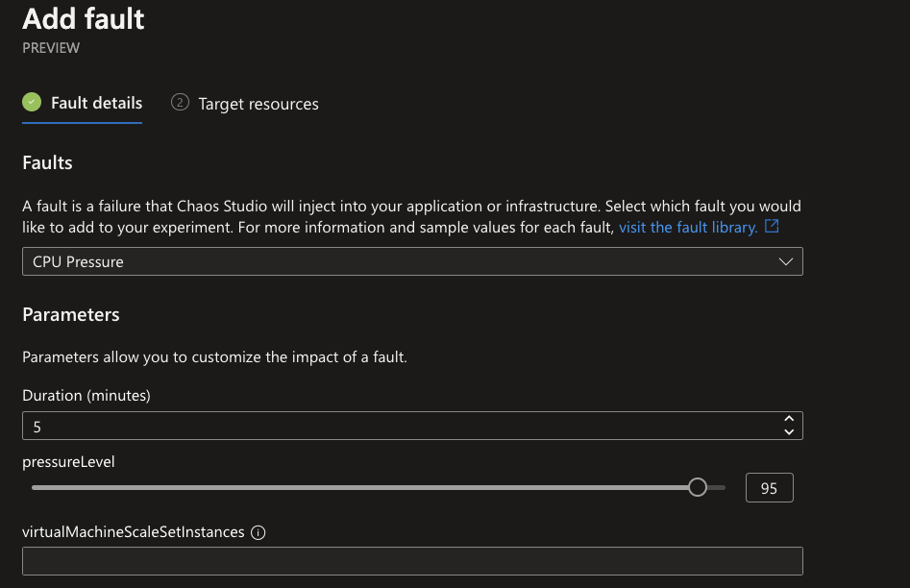Click the pressureLevel label text
Viewport: 910px width, 588px height.
click(68, 462)
